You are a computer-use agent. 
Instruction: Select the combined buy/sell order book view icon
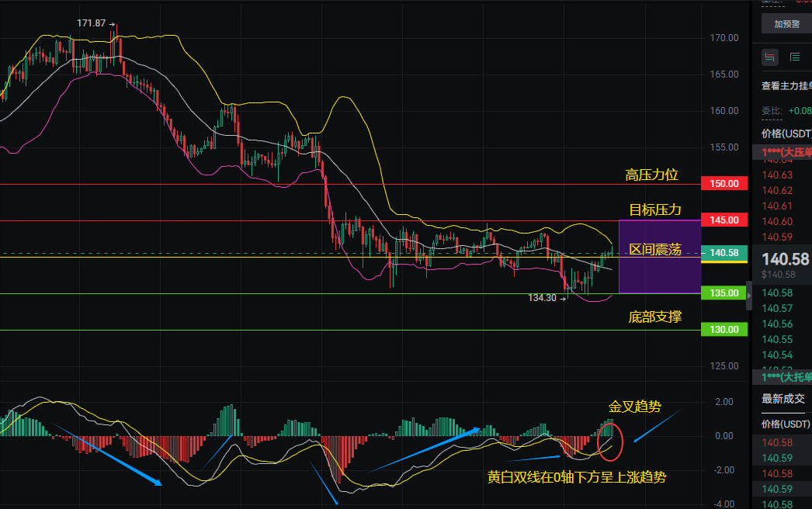tap(770, 57)
